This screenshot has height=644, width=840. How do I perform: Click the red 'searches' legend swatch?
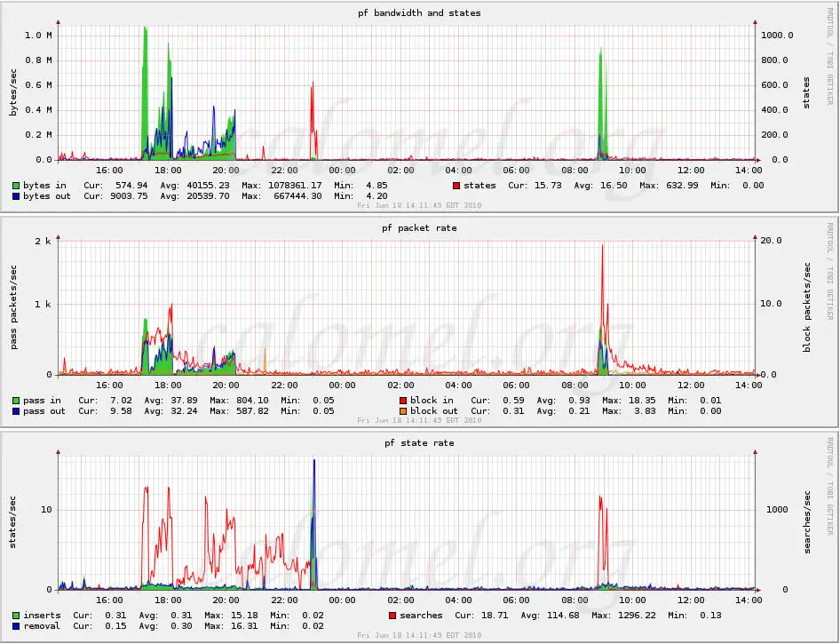[x=392, y=616]
